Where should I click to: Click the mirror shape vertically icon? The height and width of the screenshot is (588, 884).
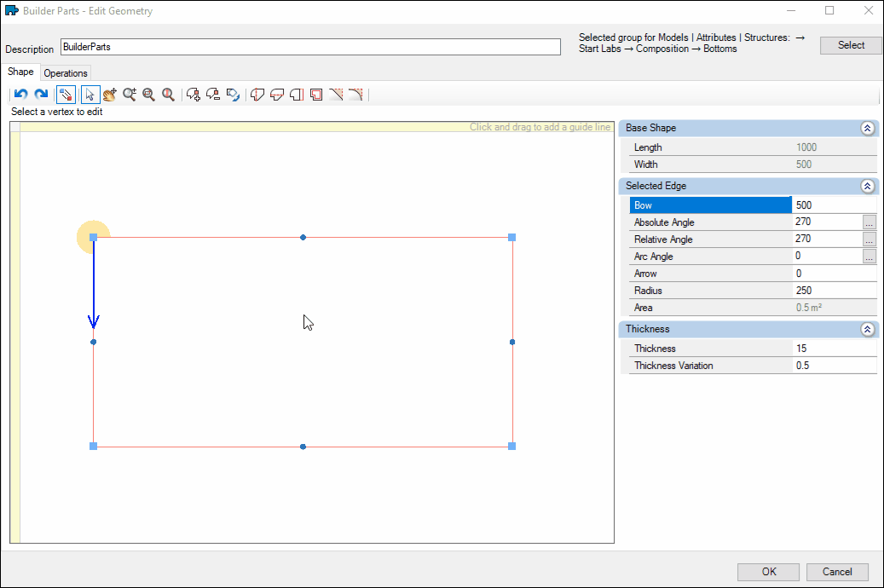click(x=257, y=94)
